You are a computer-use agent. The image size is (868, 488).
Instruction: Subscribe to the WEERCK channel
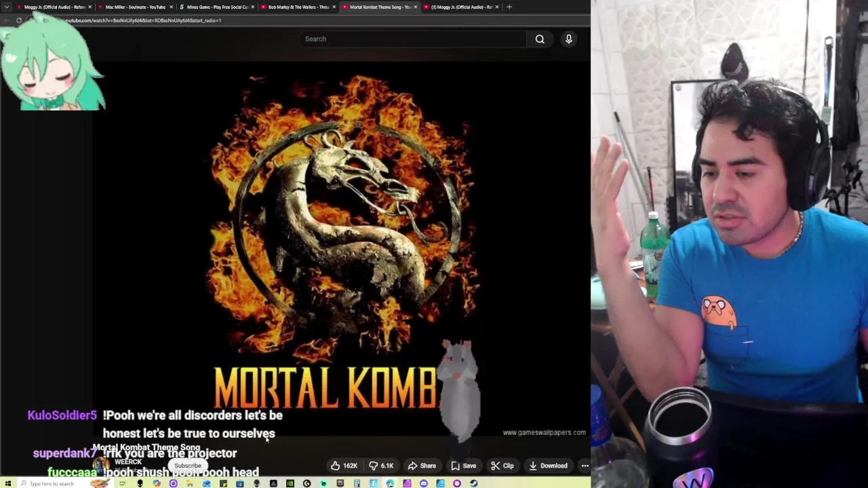[x=188, y=466]
